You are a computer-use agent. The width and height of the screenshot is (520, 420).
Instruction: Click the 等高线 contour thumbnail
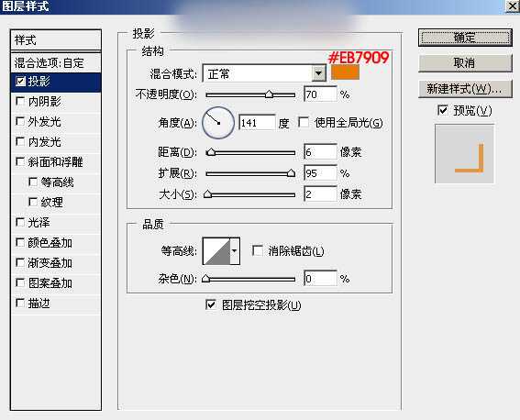pos(216,251)
